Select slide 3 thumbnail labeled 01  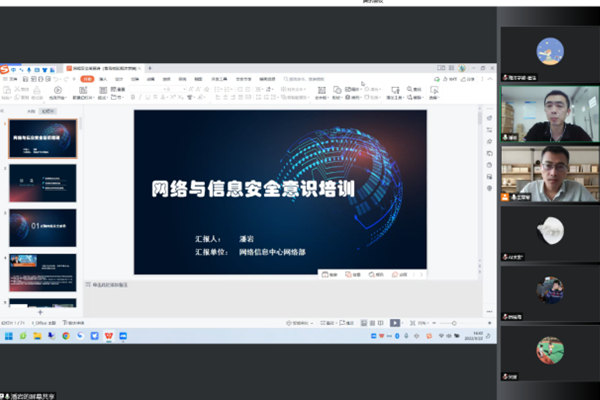click(x=42, y=228)
